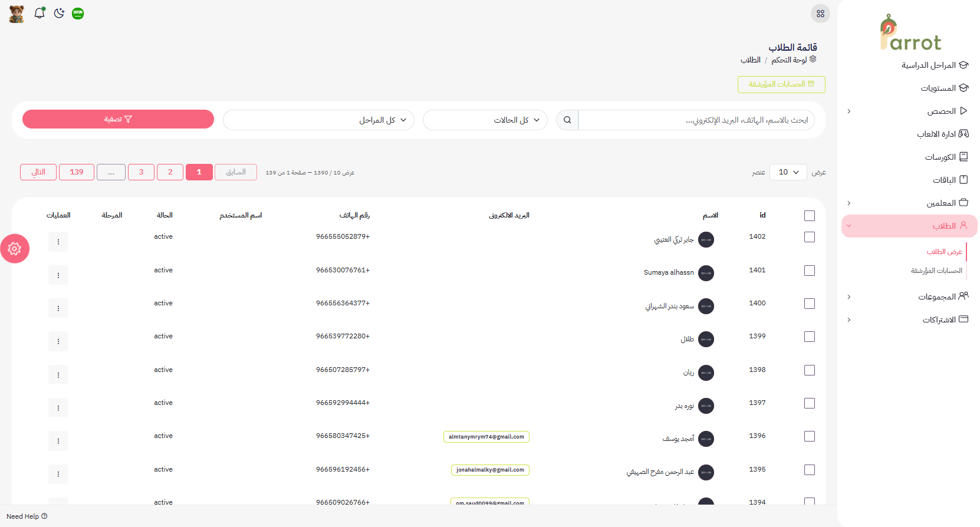Click the search magnifier icon

tap(567, 120)
